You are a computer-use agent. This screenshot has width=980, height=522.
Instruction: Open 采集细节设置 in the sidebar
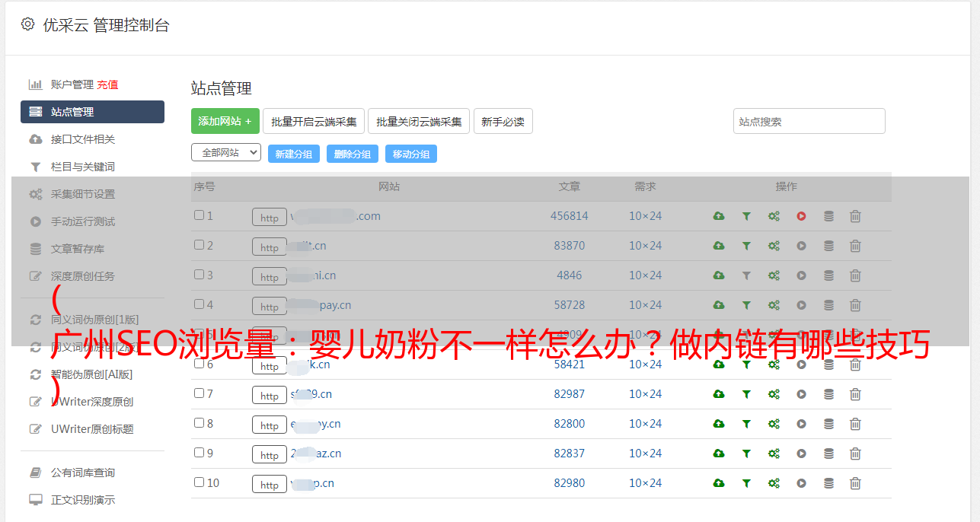(x=83, y=194)
